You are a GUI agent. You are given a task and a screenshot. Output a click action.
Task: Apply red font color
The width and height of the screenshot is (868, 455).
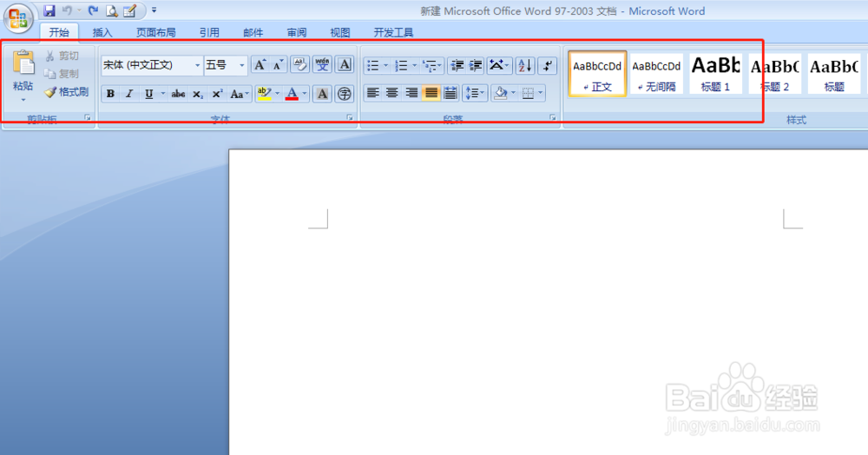tap(292, 94)
